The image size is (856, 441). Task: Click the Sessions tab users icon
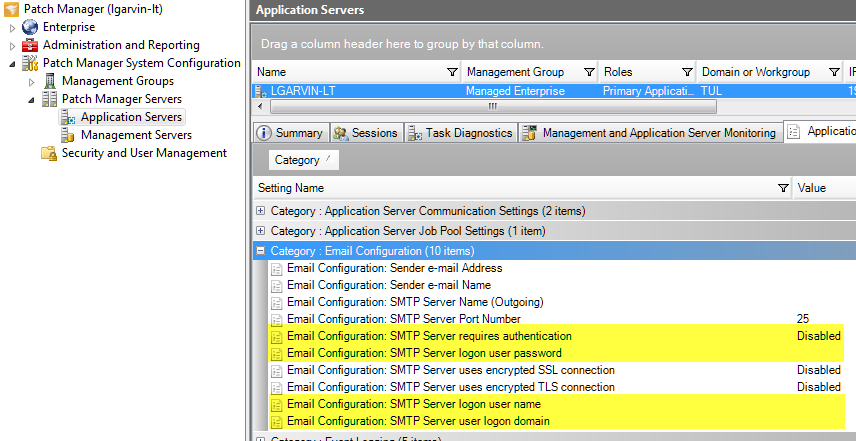341,133
